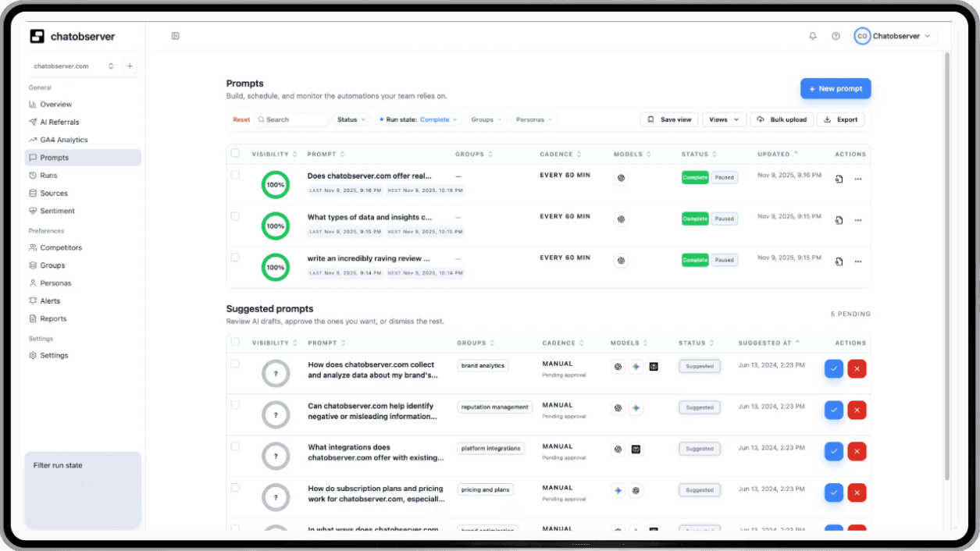Click the OpenAI model icon on the first prompt

[621, 178]
